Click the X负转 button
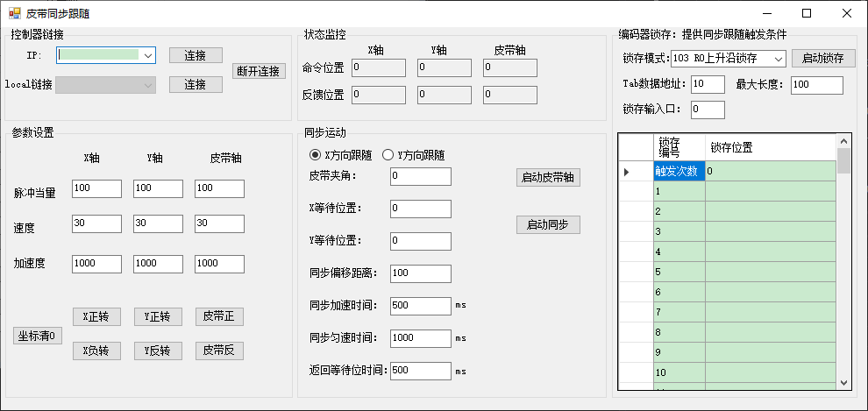The image size is (868, 411). pyautogui.click(x=96, y=351)
